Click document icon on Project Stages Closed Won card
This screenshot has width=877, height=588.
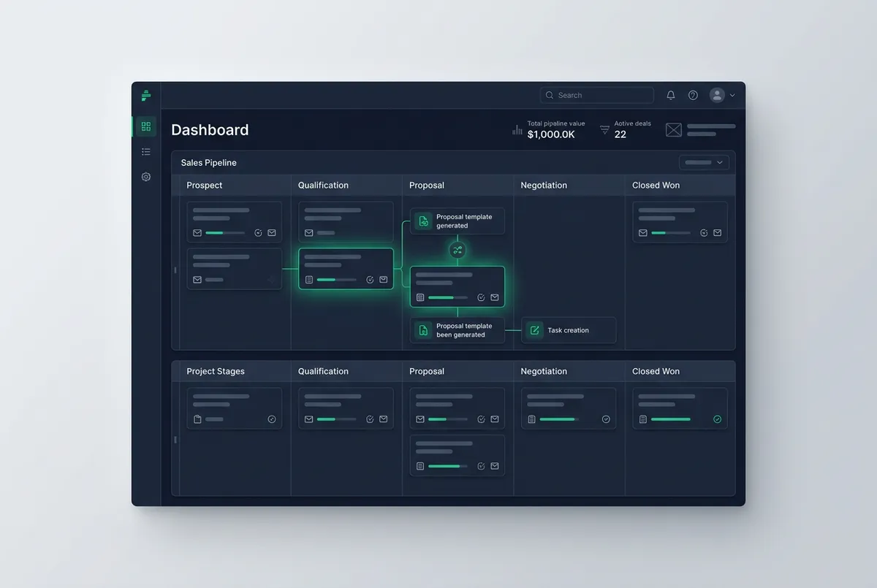pos(643,419)
